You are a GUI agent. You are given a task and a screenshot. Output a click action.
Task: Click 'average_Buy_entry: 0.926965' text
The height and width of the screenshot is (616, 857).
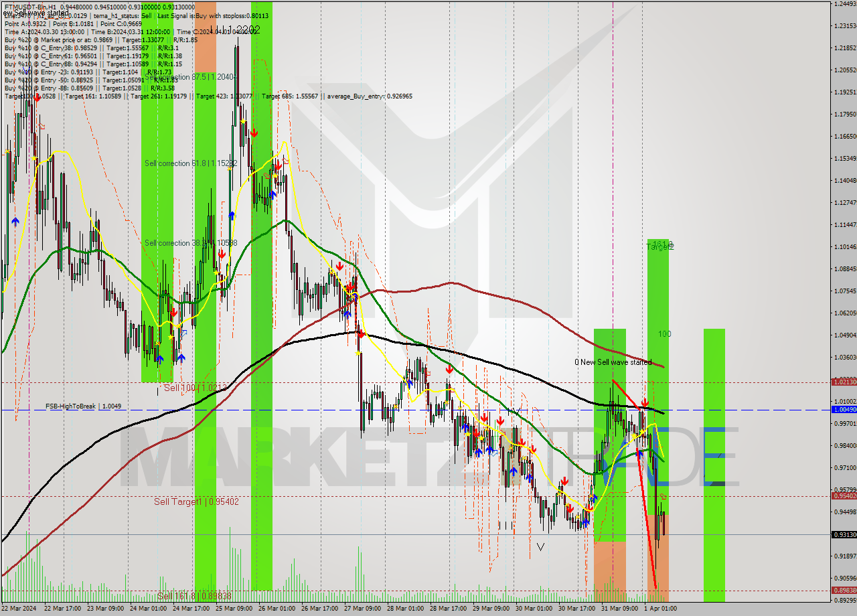click(370, 96)
